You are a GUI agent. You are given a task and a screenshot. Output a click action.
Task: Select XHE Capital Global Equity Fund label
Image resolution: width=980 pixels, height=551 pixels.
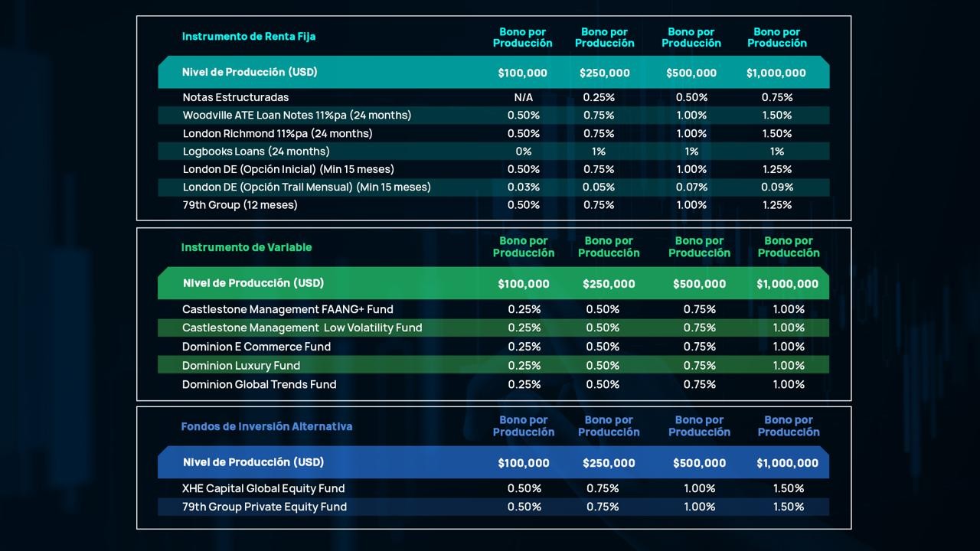pyautogui.click(x=263, y=488)
